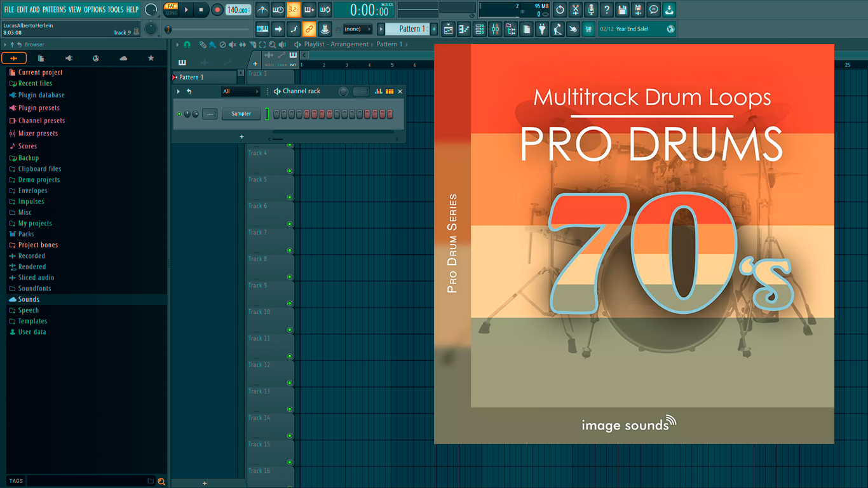The height and width of the screenshot is (488, 868).
Task: Expand the Packs folder
Action: pyautogui.click(x=26, y=234)
